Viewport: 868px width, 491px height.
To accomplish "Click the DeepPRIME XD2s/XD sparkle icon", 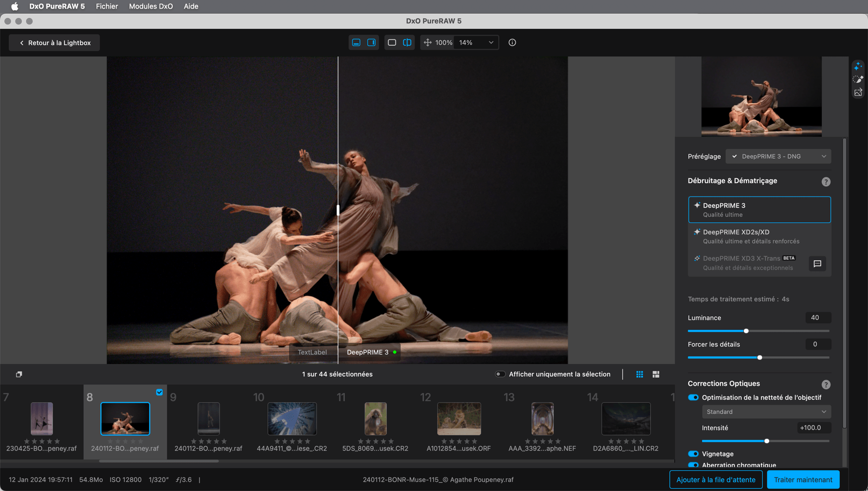I will 697,232.
